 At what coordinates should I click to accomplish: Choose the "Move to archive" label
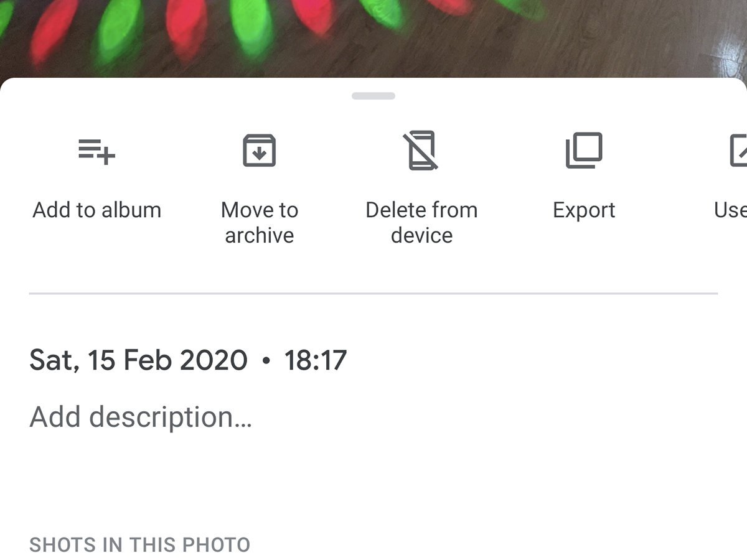[259, 223]
